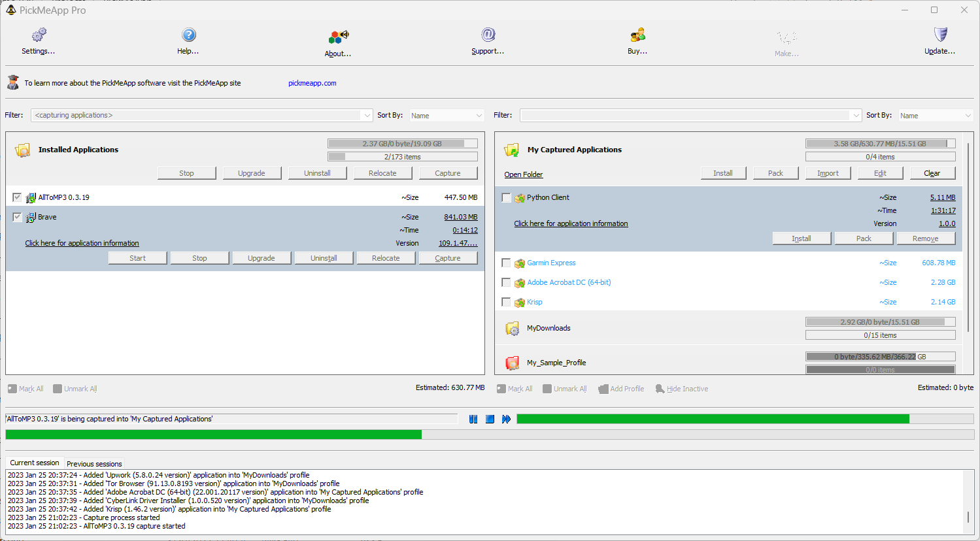Screen dimensions: 980x541
Task: Click the Help question mark icon
Action: coord(188,35)
